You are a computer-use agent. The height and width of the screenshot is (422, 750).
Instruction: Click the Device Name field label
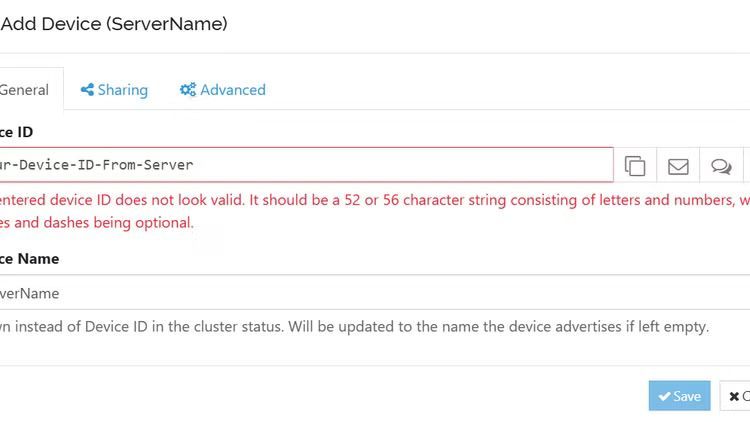click(30, 258)
